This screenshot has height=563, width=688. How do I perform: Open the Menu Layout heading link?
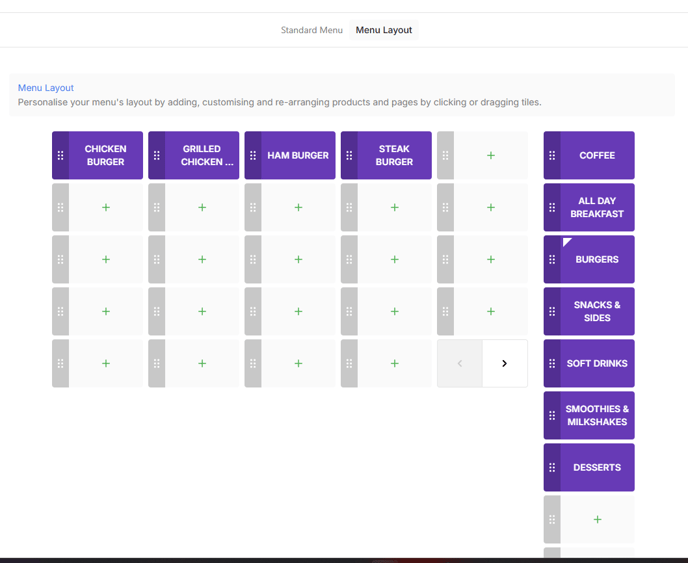46,88
